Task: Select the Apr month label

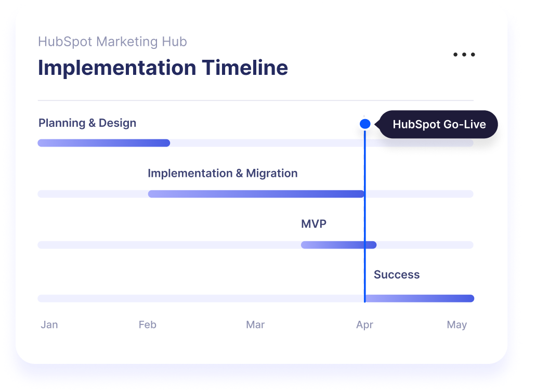Action: (x=364, y=324)
